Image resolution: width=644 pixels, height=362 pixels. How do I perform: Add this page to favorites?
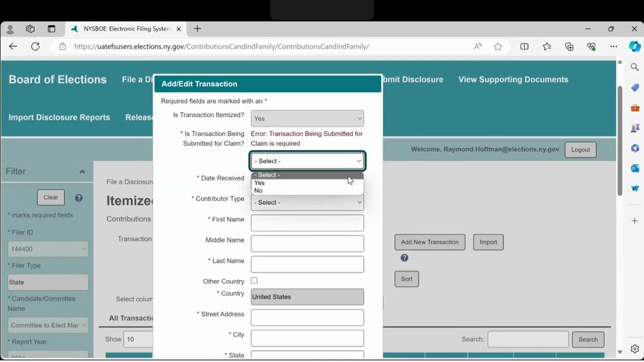[498, 46]
